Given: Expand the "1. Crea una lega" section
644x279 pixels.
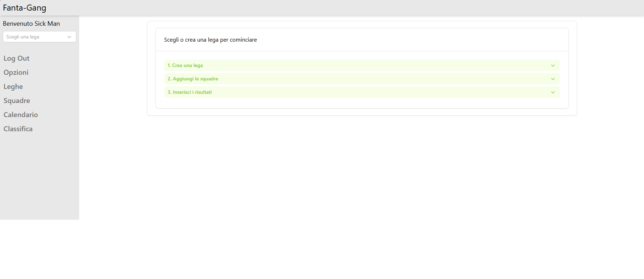Looking at the screenshot, I should pos(185,66).
